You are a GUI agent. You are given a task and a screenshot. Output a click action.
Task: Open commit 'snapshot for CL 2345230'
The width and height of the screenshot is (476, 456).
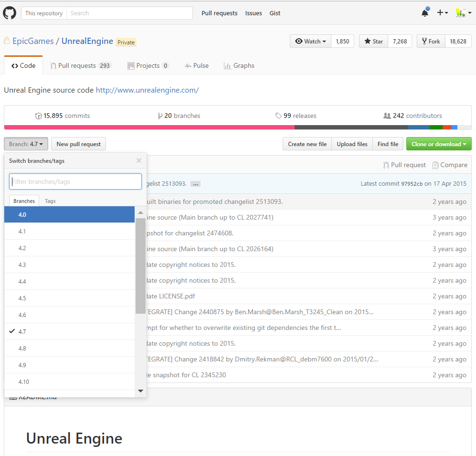(x=186, y=375)
